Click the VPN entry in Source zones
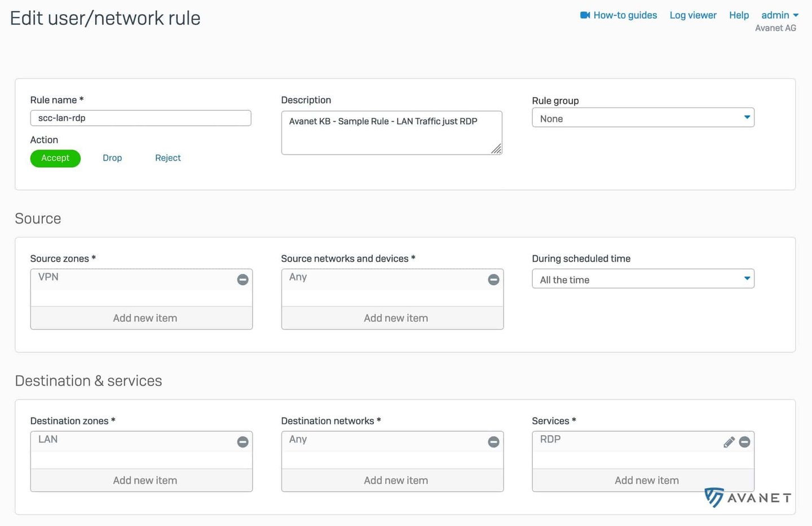The image size is (812, 526). (48, 277)
